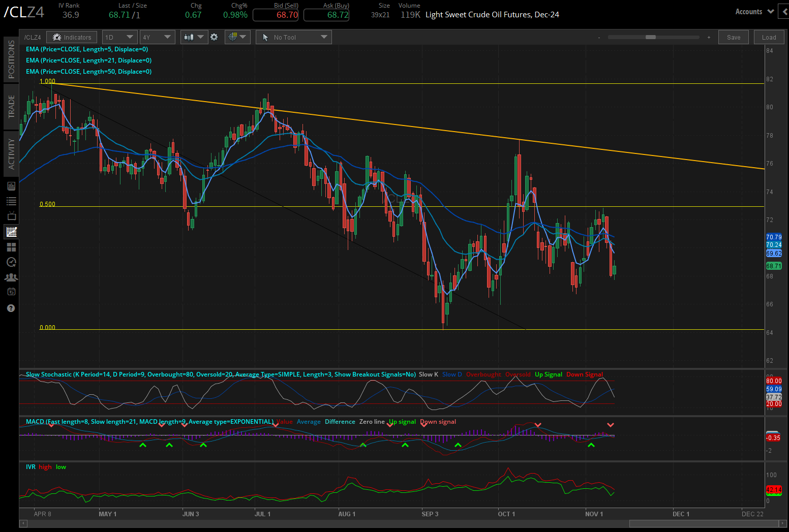Screen dimensions: 789x532
Task: Open the flexible grid panel icon
Action: point(11,247)
